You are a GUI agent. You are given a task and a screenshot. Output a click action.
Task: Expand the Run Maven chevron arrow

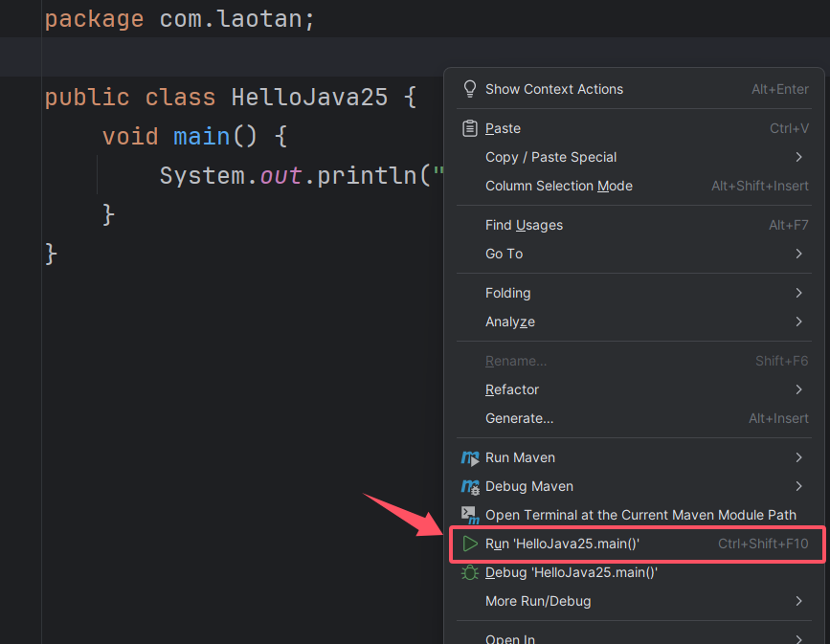pos(798,457)
